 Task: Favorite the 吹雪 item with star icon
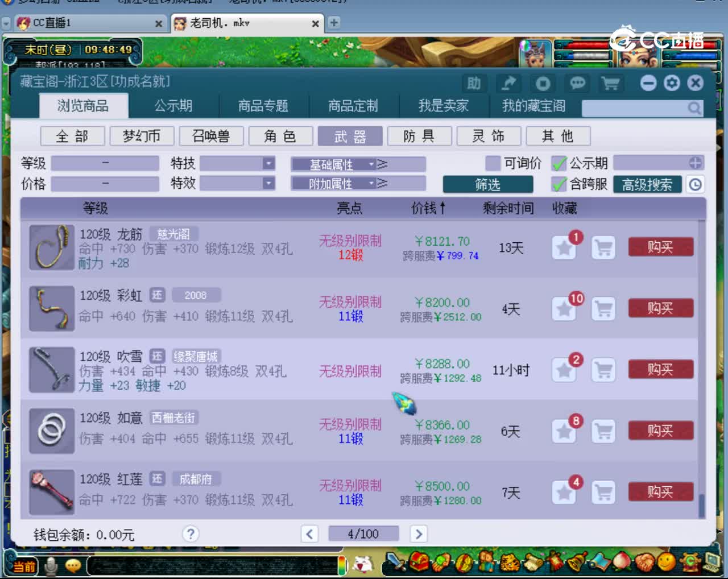click(x=564, y=370)
